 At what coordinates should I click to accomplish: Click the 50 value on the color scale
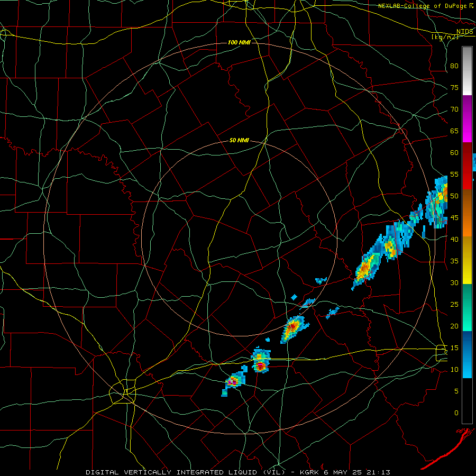tap(454, 196)
